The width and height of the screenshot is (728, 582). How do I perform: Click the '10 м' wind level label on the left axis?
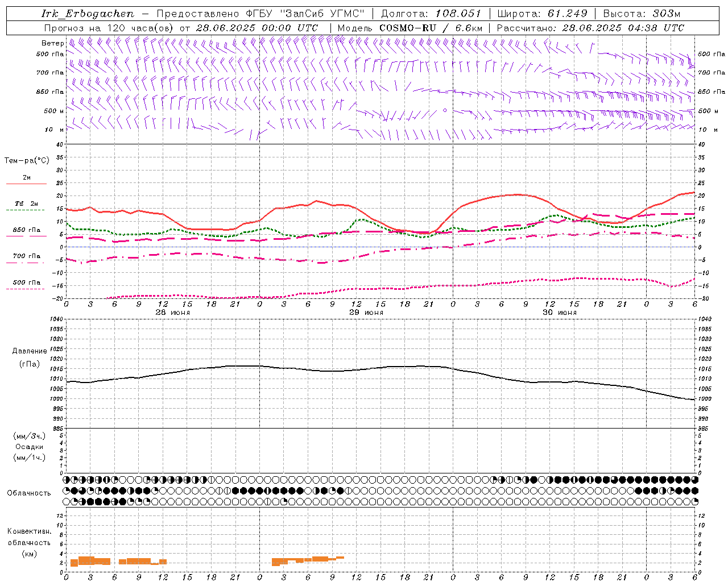click(x=54, y=130)
